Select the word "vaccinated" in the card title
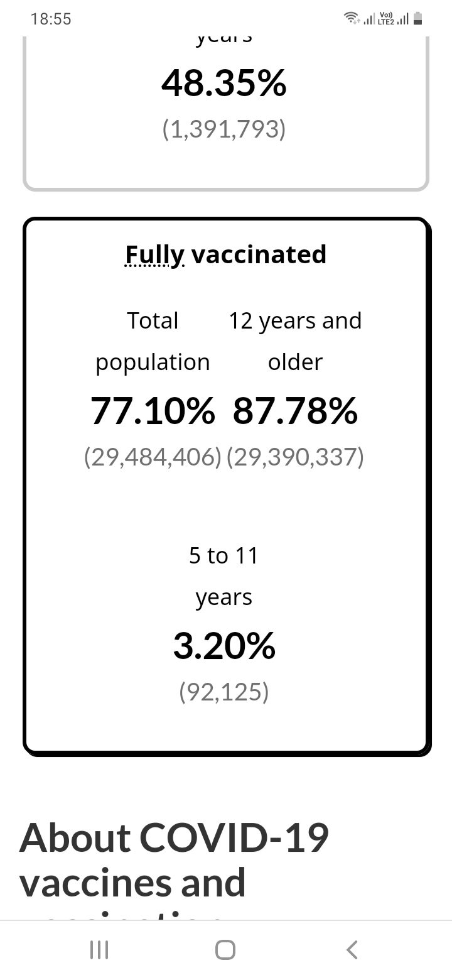This screenshot has height=980, width=452. coord(259,254)
